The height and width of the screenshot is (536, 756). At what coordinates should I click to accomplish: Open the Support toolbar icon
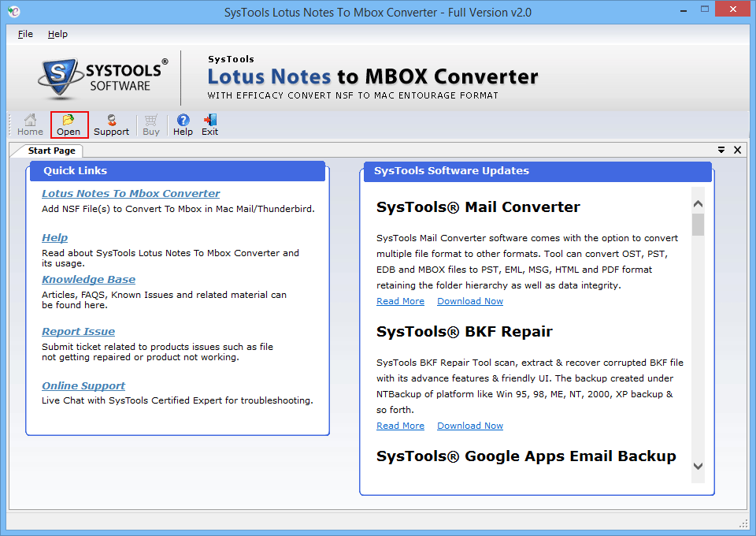(111, 125)
